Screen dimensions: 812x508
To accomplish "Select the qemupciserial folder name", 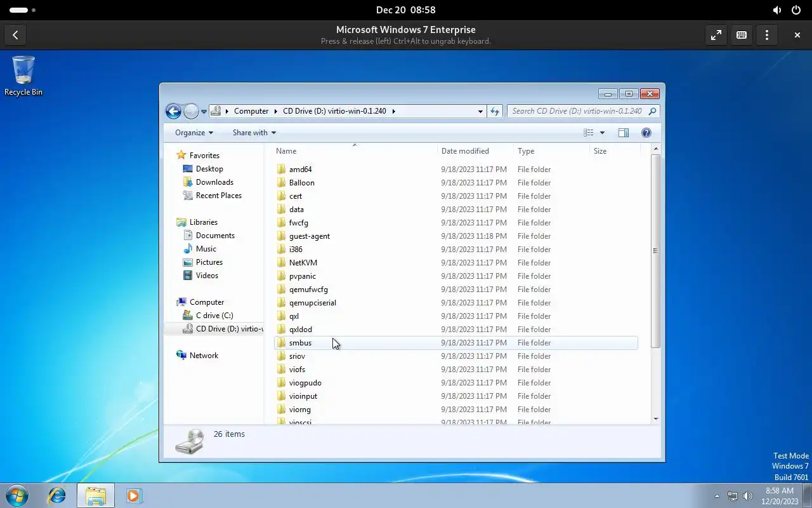I will click(x=313, y=303).
